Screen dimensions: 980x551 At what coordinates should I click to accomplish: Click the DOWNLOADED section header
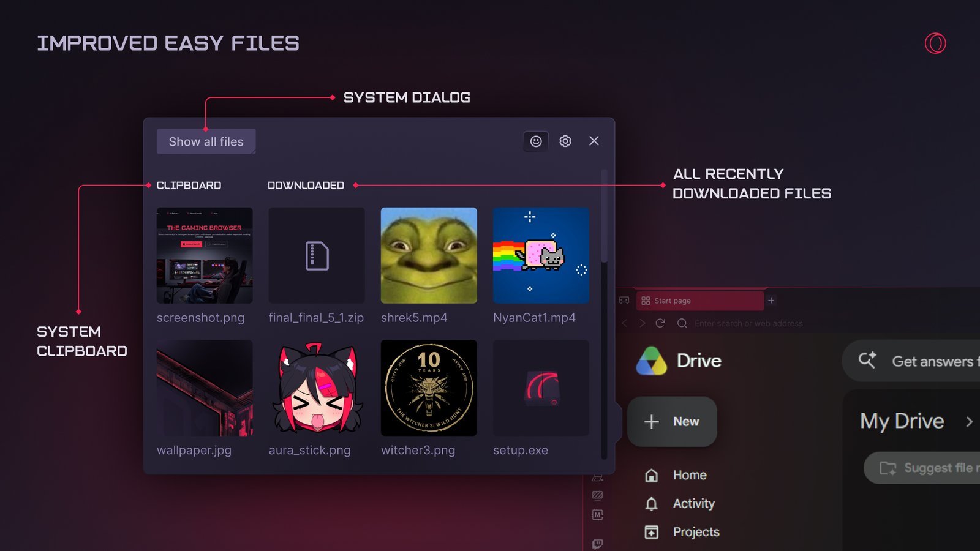click(306, 185)
